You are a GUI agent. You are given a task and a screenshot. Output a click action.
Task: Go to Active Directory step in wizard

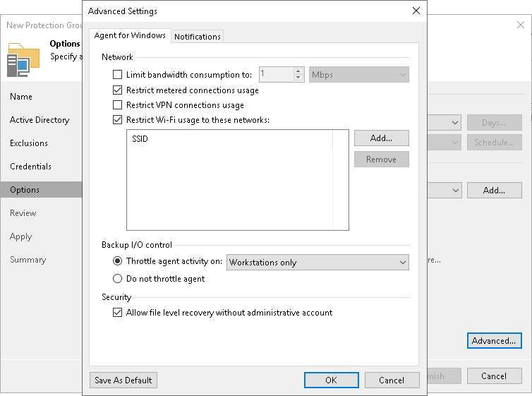coord(40,120)
